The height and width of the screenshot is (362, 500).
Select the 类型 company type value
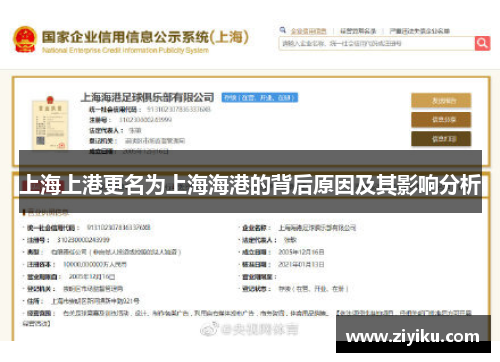116,252
